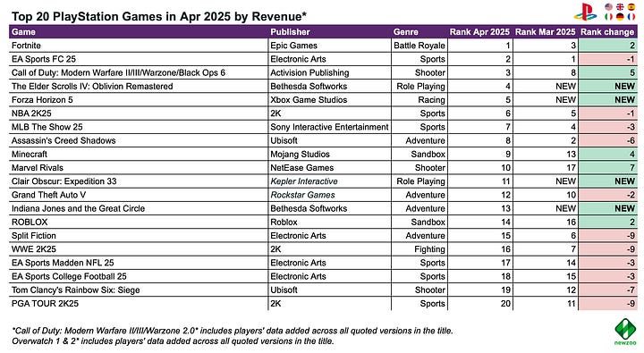The height and width of the screenshot is (353, 644).
Task: Click the Overwatch 1 & 2 footnote
Action: (173, 341)
